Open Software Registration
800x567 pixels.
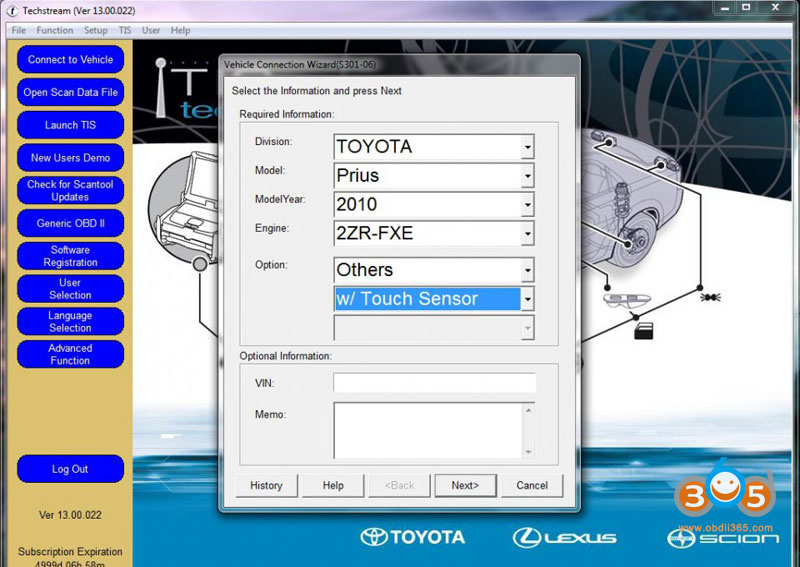(x=70, y=256)
